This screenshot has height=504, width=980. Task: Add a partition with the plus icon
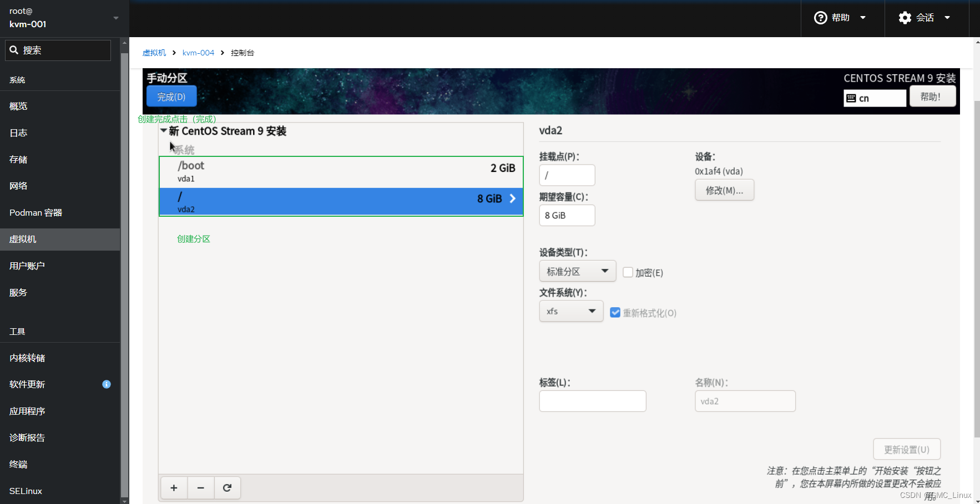[174, 488]
